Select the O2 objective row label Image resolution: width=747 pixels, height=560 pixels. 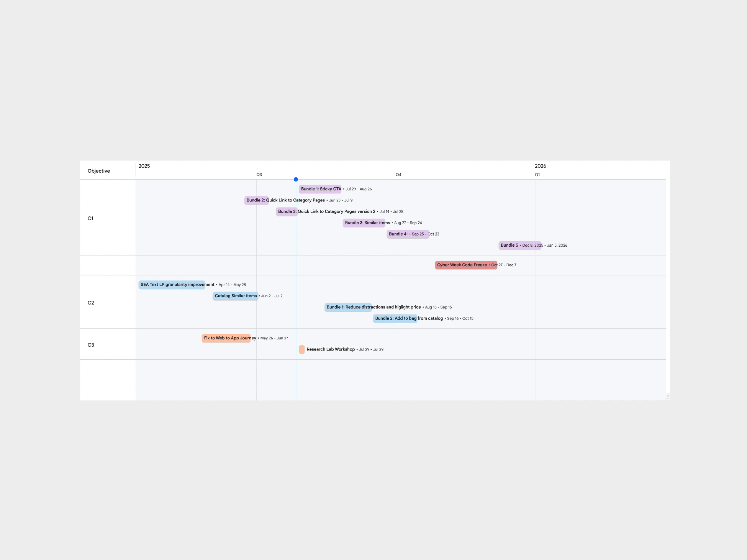click(x=91, y=303)
